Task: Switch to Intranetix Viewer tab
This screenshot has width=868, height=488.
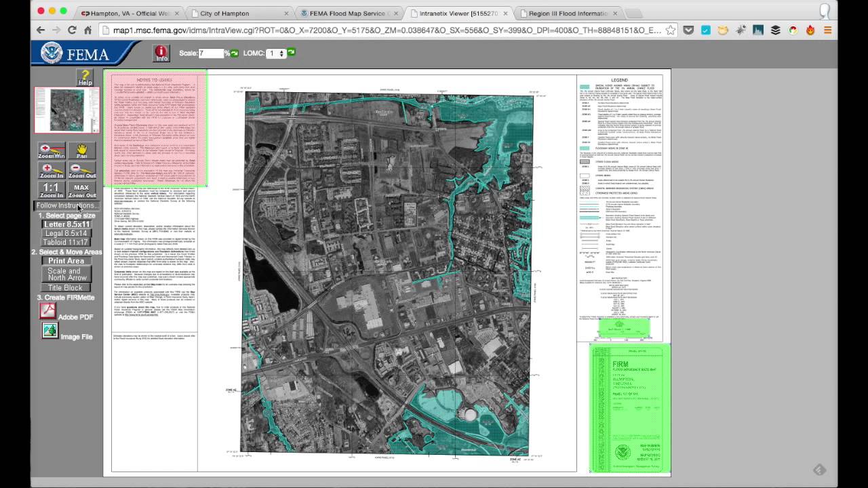Action: (x=458, y=13)
